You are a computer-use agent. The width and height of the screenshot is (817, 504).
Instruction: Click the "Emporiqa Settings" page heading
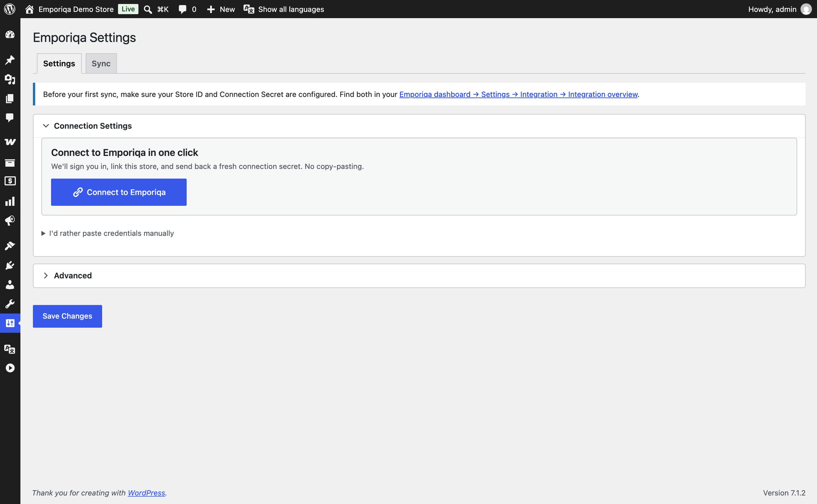84,37
